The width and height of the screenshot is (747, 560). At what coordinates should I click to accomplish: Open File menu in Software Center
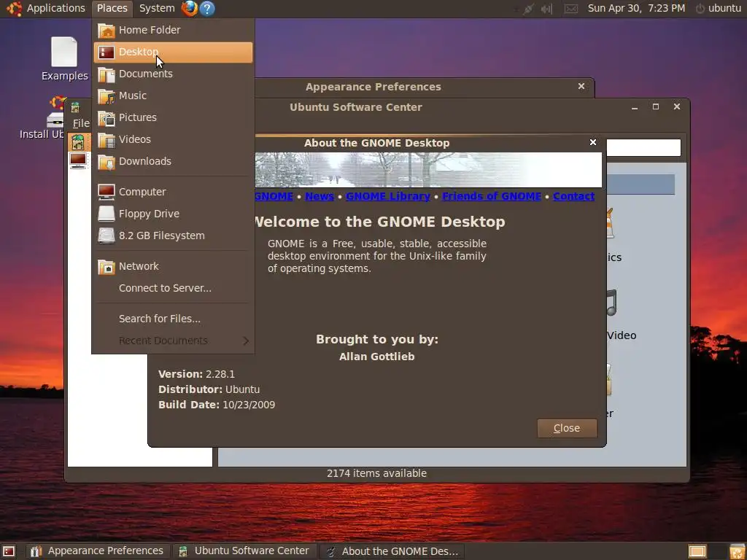point(81,123)
